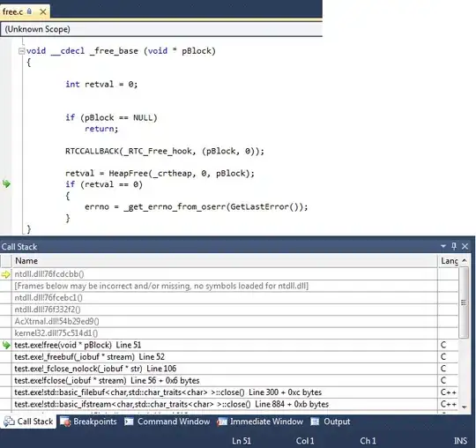Select the ntdll.dll!76fcdcbb() frame
This screenshot has width=476, height=448.
[x=225, y=274]
